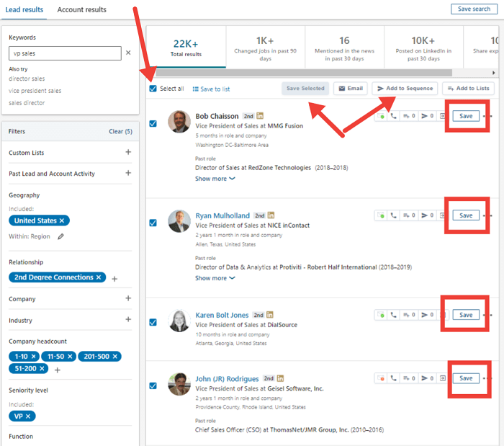Edit the Region with the pencil icon
Viewport: 504px width, 446px height.
tap(61, 236)
